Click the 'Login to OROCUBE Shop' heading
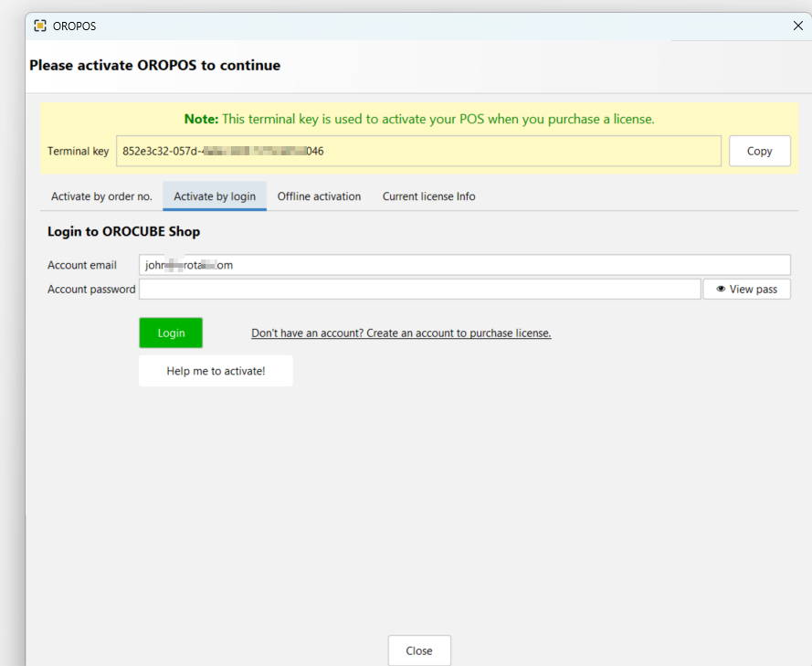Viewport: 812px width, 666px height. pos(124,231)
